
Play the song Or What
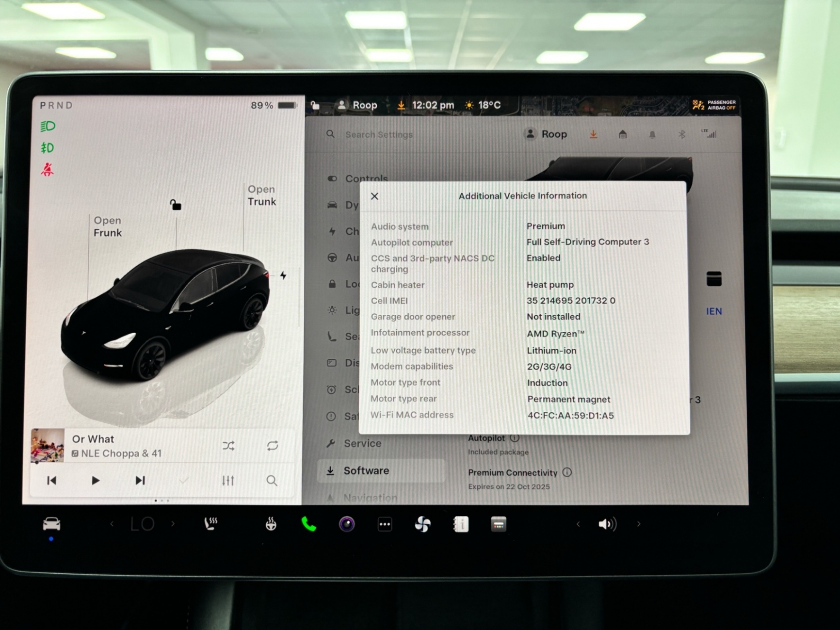(x=95, y=480)
